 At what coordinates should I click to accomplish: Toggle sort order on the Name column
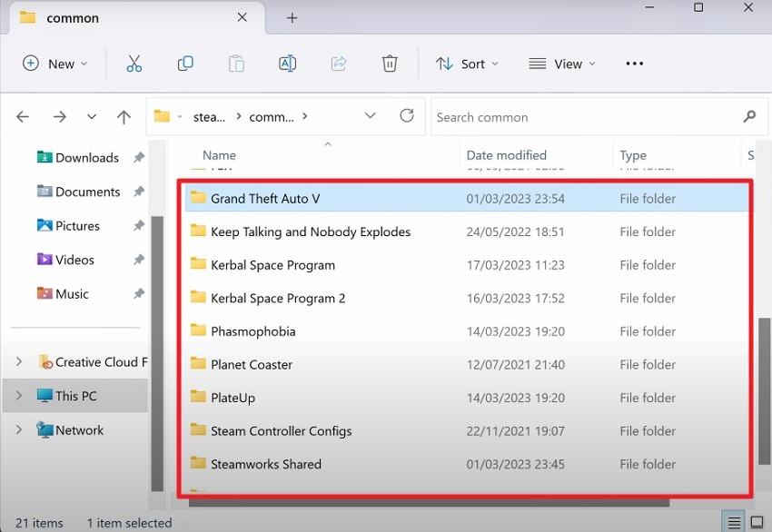click(x=218, y=155)
